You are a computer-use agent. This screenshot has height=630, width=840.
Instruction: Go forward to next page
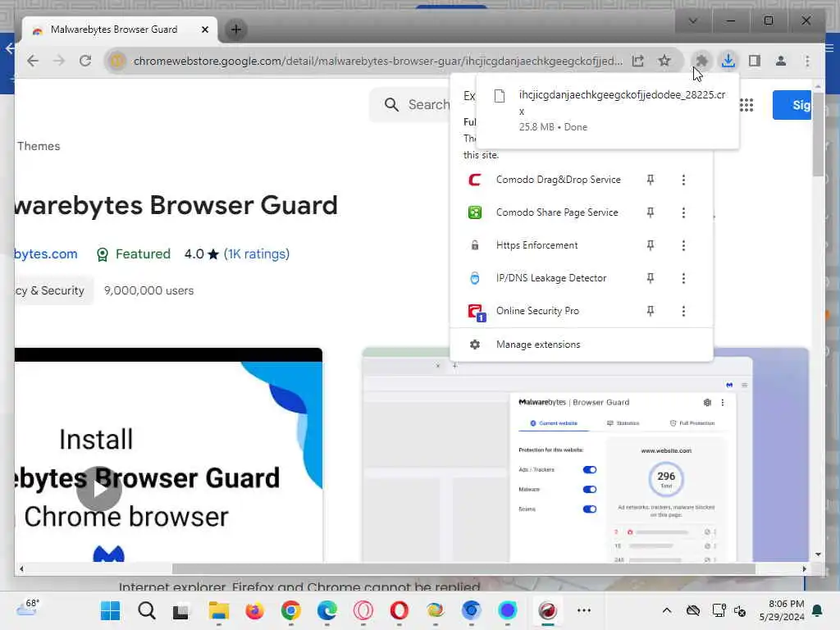(59, 61)
